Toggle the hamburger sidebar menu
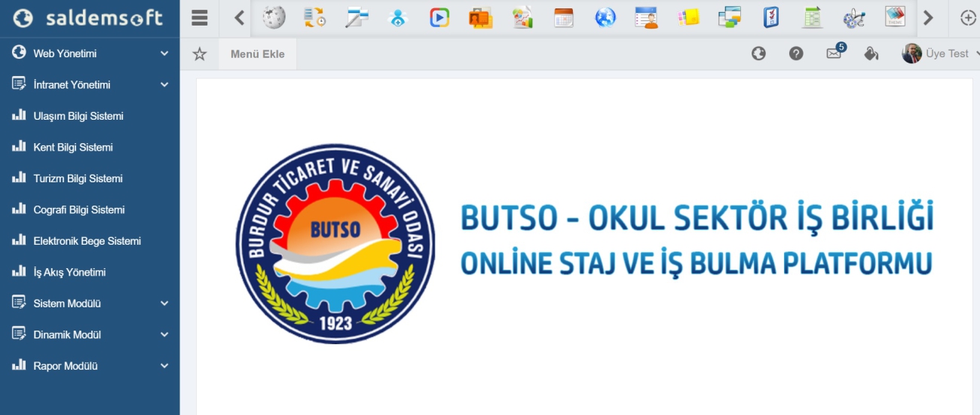980x415 pixels. pyautogui.click(x=200, y=18)
